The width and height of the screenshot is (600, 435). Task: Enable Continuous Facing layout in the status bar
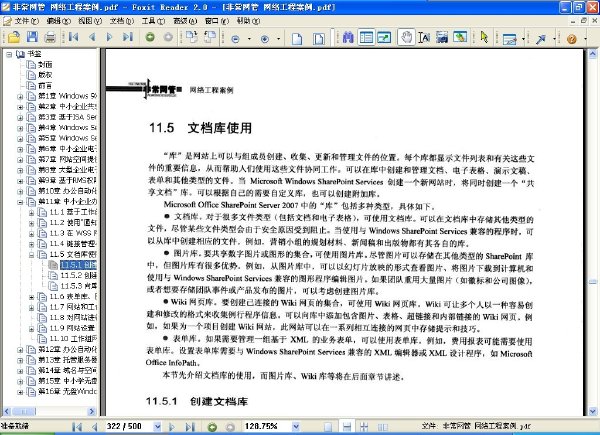click(383, 427)
